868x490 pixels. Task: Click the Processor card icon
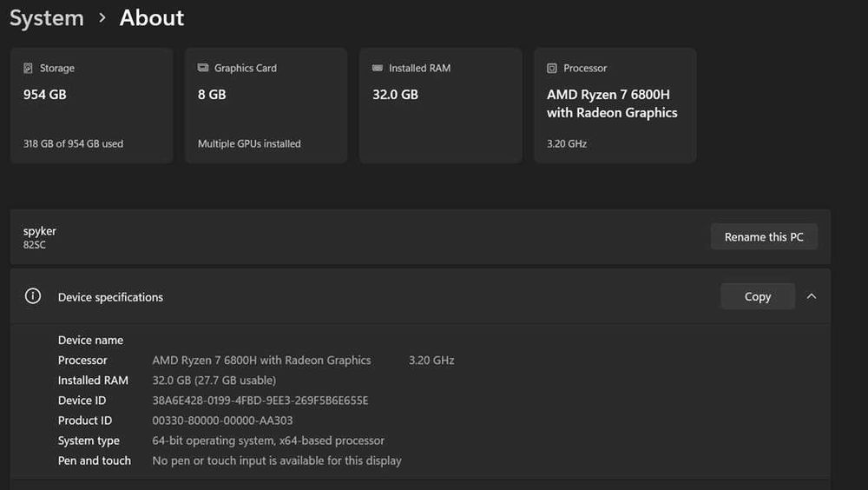click(552, 68)
